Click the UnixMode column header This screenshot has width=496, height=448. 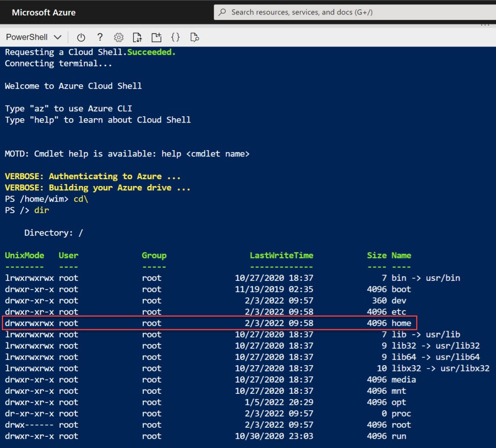click(x=24, y=255)
